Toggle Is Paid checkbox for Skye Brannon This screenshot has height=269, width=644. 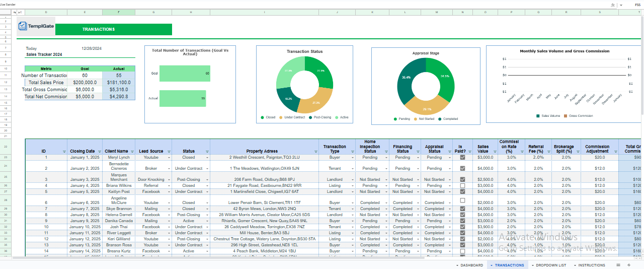coord(462,209)
